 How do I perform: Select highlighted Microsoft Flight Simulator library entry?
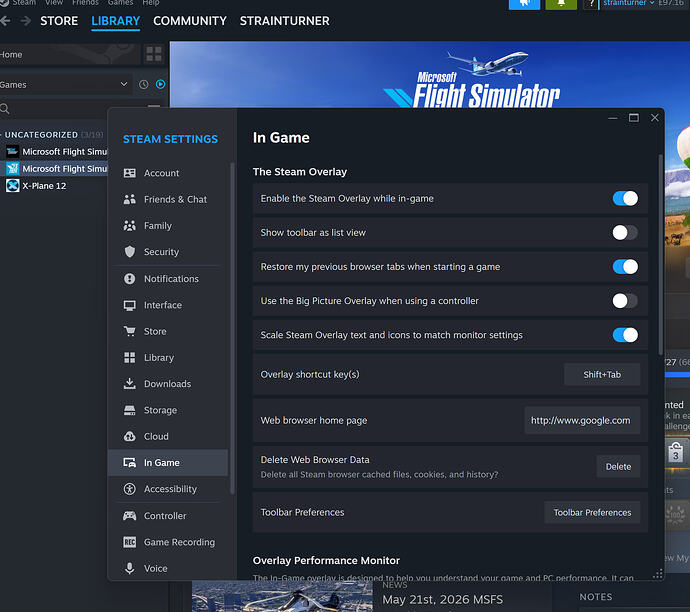tap(56, 169)
